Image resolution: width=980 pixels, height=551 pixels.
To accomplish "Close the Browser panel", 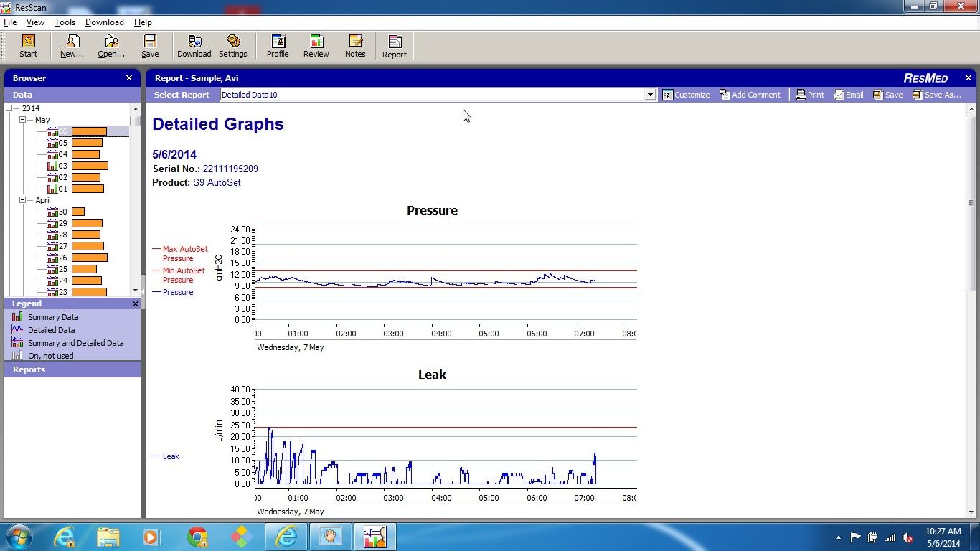I will click(129, 78).
